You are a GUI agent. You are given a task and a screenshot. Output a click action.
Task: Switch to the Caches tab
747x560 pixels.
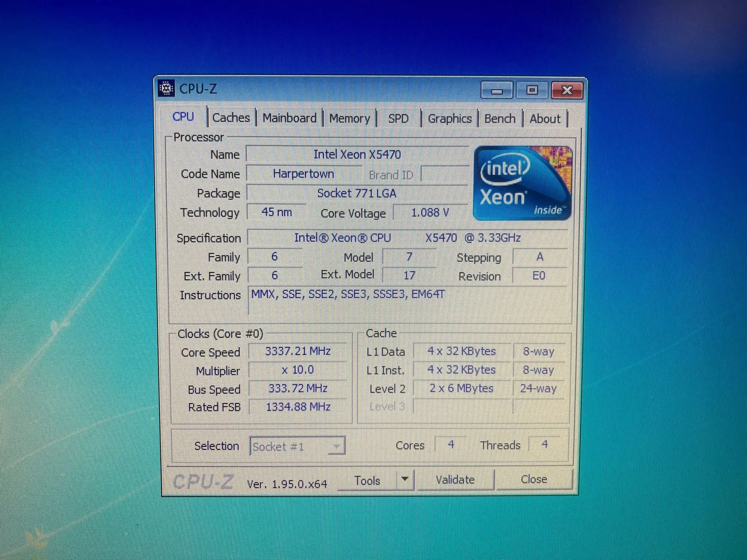231,118
